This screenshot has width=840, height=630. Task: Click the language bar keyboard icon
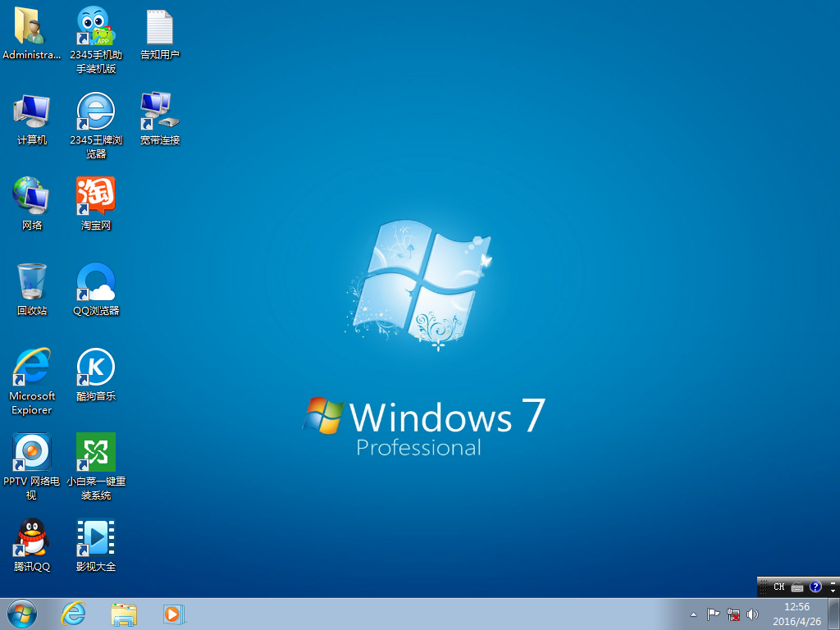pyautogui.click(x=797, y=587)
